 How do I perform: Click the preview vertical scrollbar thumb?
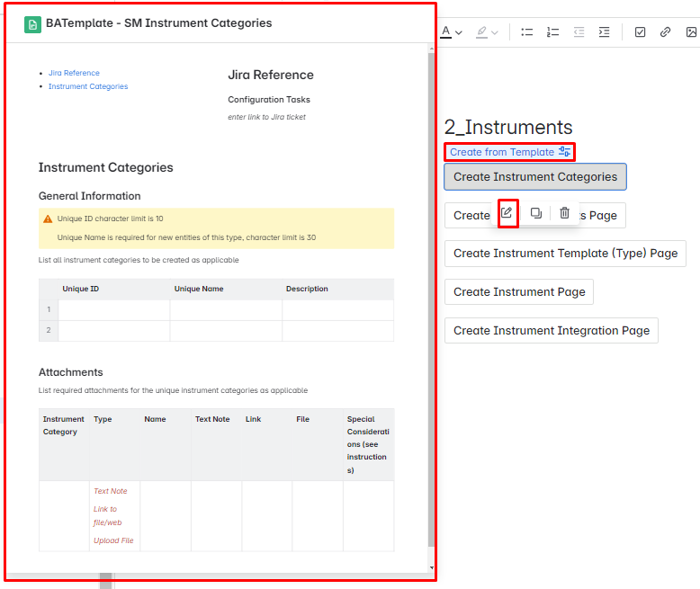(431, 299)
